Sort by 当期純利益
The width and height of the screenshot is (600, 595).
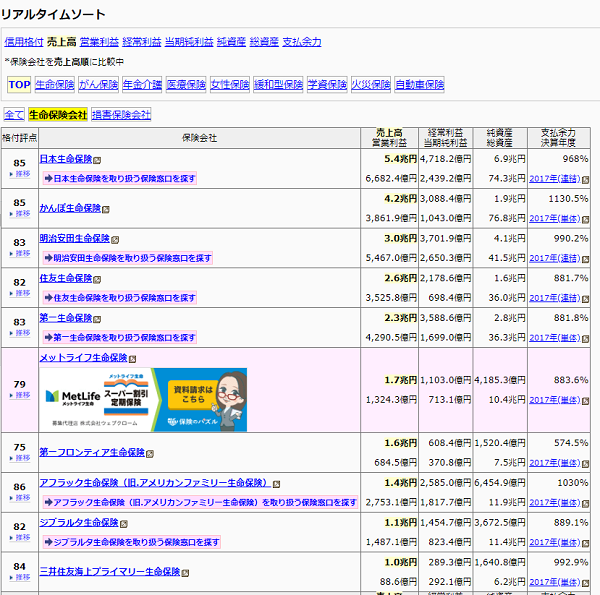pos(189,42)
